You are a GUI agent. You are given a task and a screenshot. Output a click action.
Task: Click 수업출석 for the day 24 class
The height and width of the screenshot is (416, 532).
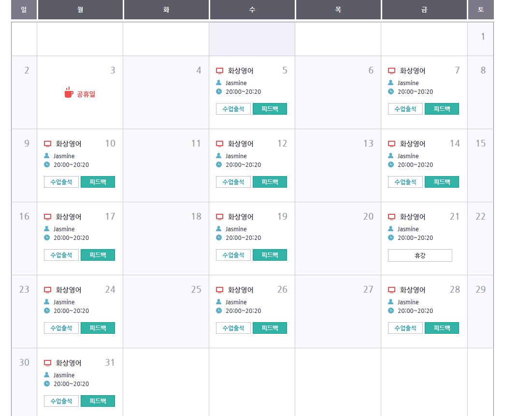pos(61,328)
